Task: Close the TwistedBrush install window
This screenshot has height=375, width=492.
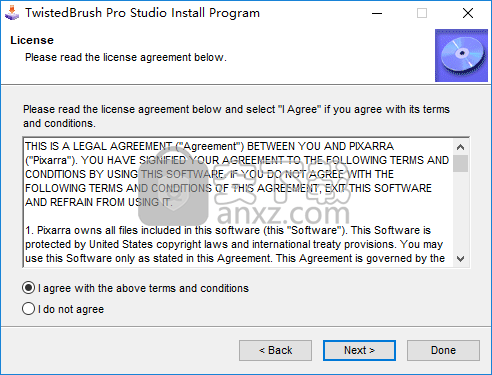Action: 468,13
